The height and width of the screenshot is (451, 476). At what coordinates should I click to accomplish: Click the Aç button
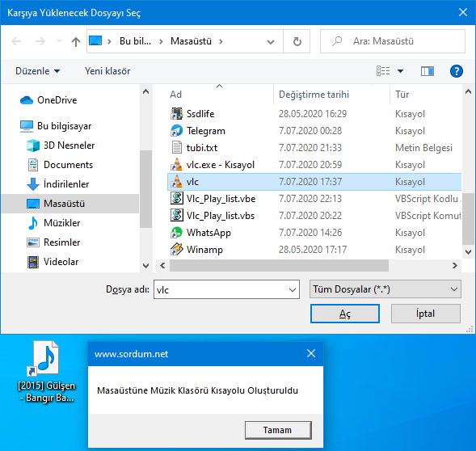tap(345, 314)
